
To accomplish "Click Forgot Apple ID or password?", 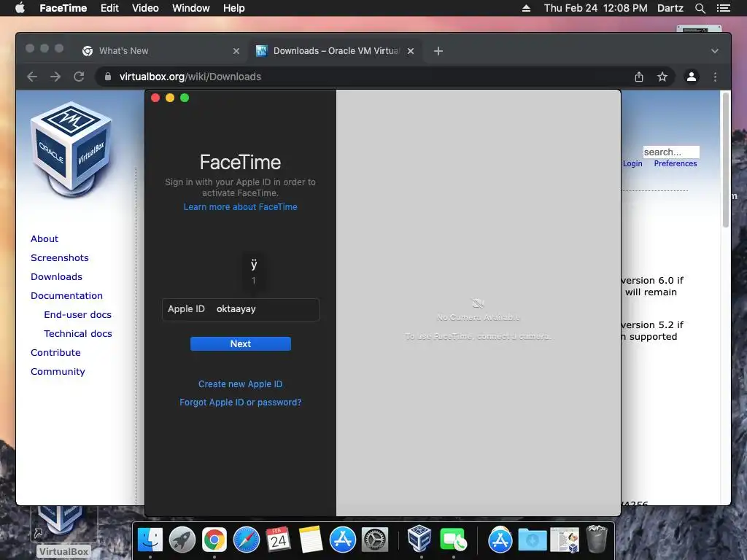I will pos(240,402).
